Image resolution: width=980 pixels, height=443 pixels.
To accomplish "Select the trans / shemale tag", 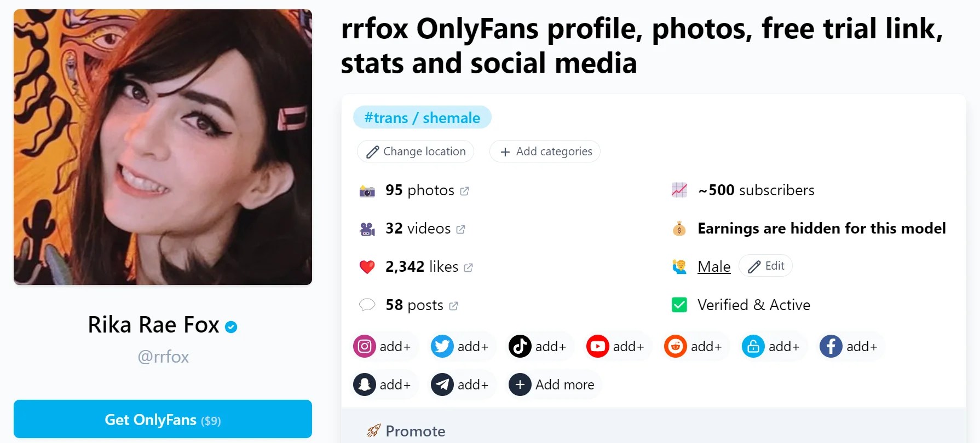I will (422, 117).
